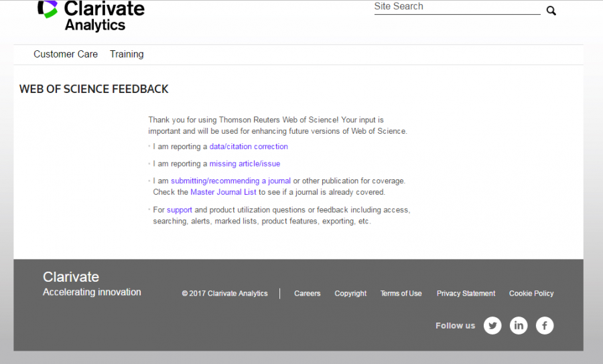Open the Training menu item
This screenshot has height=364, width=603.
point(127,54)
